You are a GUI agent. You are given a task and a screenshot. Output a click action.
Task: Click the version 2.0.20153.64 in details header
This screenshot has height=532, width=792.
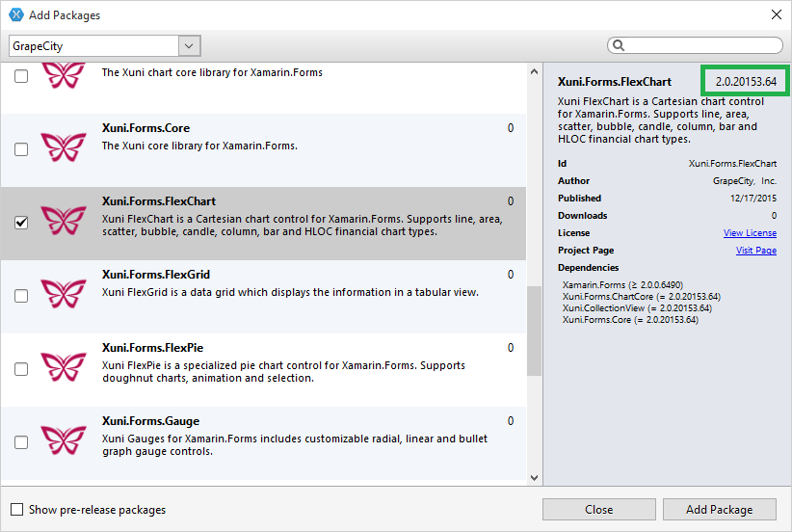pyautogui.click(x=746, y=81)
